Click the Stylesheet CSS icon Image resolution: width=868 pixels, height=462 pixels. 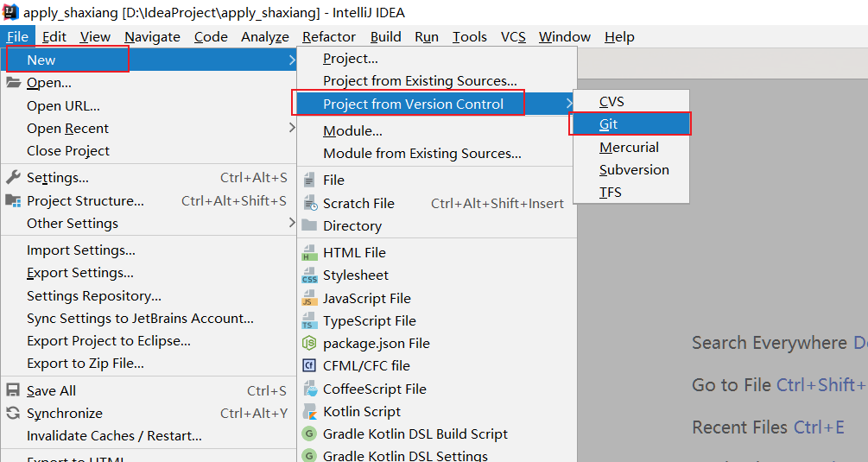(x=309, y=275)
